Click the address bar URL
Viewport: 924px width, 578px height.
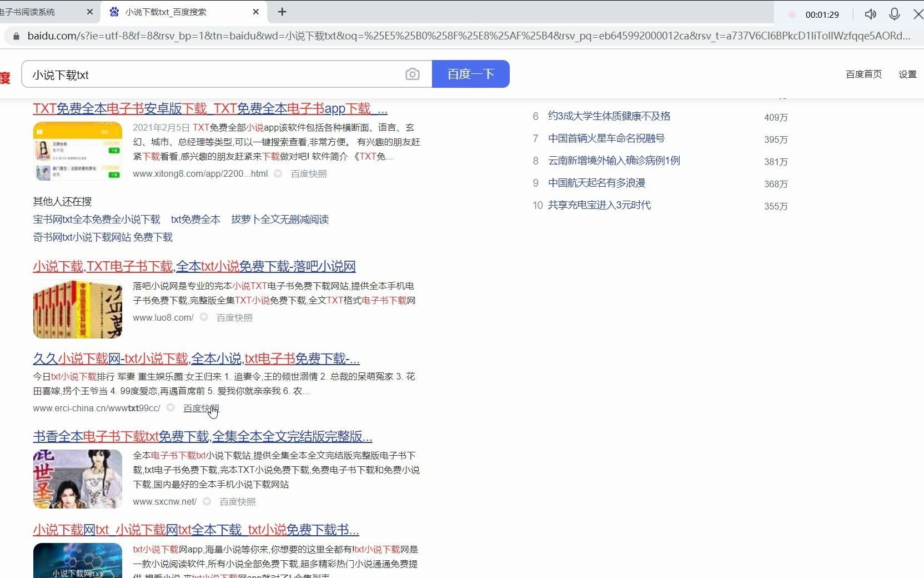468,36
